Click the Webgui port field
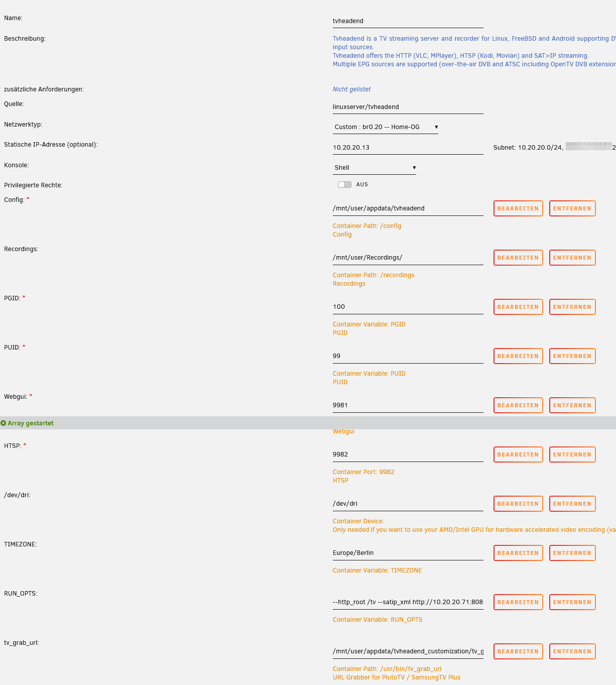Viewport: 616px width, 685px height. [408, 405]
